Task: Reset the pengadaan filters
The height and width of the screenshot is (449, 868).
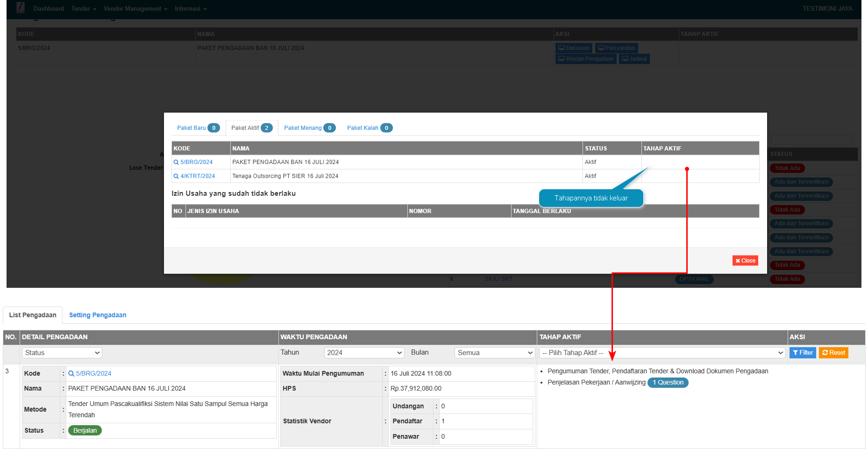Action: pos(833,353)
